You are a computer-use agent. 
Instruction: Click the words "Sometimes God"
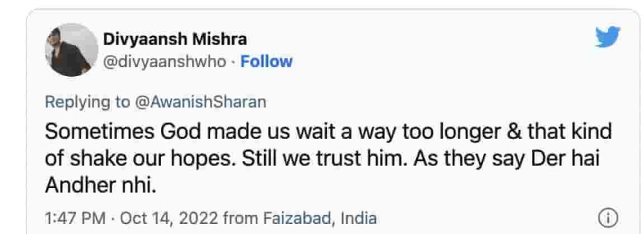pyautogui.click(x=123, y=133)
